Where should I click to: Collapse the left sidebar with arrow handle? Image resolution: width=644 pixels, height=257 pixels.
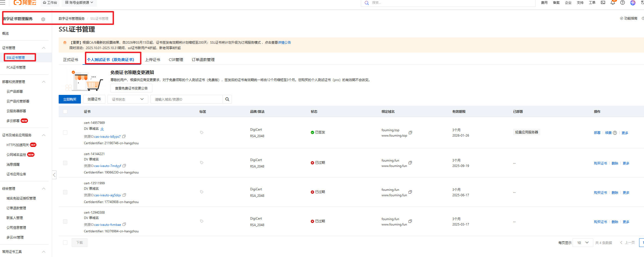[54, 175]
